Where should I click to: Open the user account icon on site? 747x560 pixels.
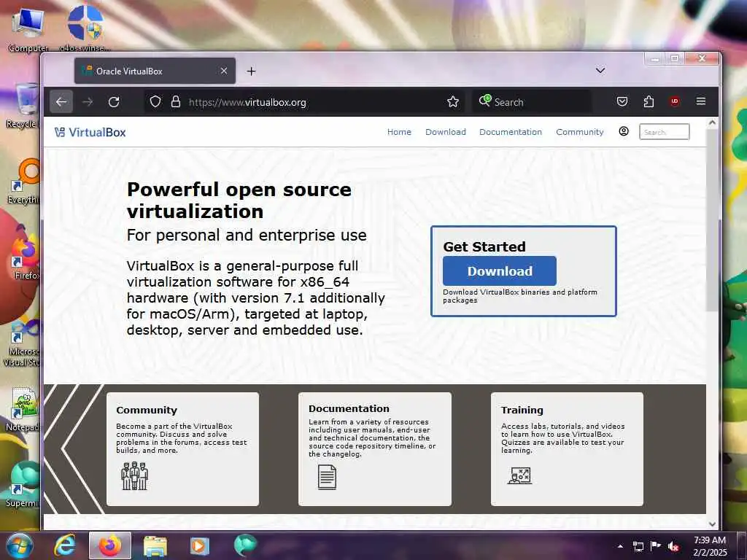624,131
